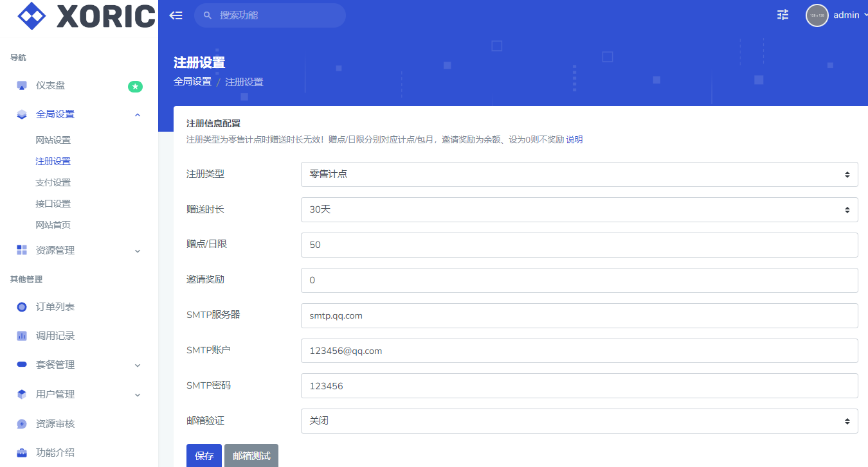Open 调用记录 chart icon in sidebar
Screen dimensions: 868x467
coord(22,336)
